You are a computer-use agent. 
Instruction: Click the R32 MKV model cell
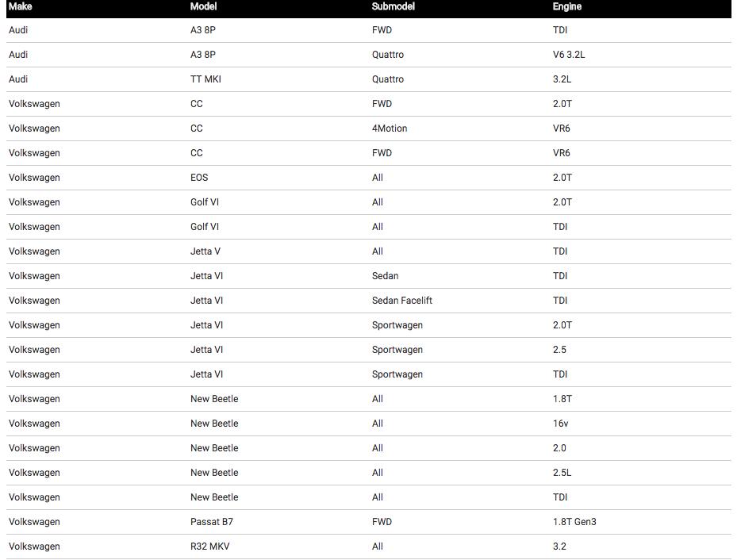(x=209, y=546)
